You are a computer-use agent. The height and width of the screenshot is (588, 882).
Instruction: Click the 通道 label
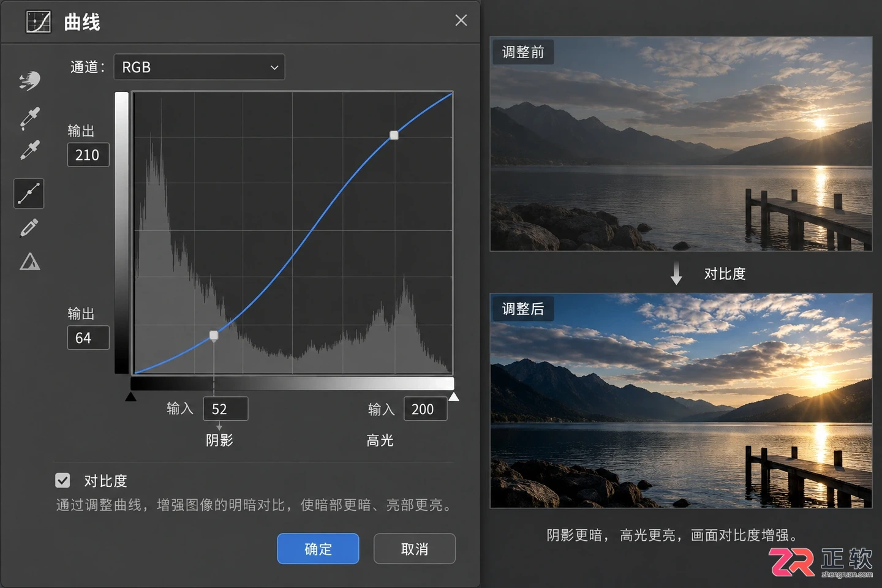point(88,67)
